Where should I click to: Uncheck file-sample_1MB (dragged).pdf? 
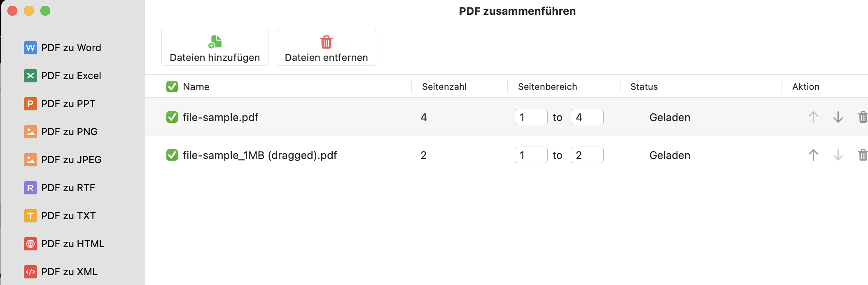[x=172, y=155]
